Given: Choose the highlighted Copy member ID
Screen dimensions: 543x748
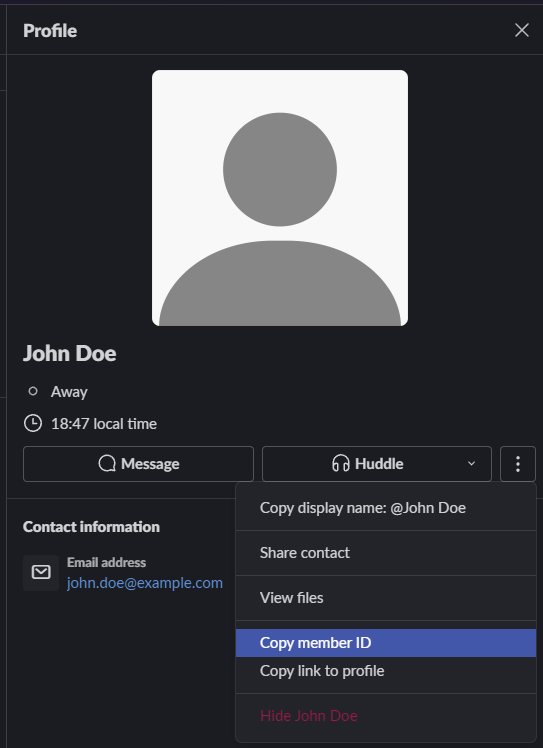Looking at the screenshot, I should (x=386, y=643).
